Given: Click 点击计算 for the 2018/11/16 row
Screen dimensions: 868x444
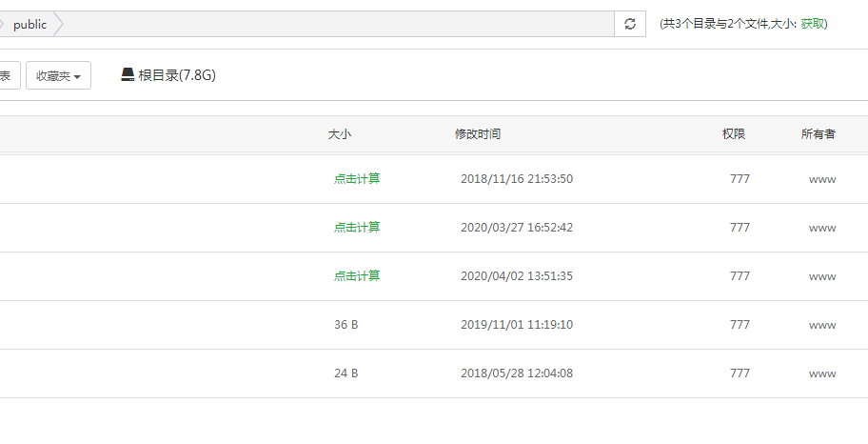Looking at the screenshot, I should point(357,179).
